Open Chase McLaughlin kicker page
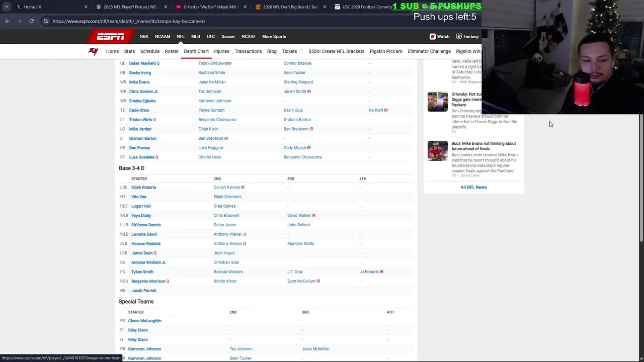Screen dimensions: 644x362 [x=144, y=321]
